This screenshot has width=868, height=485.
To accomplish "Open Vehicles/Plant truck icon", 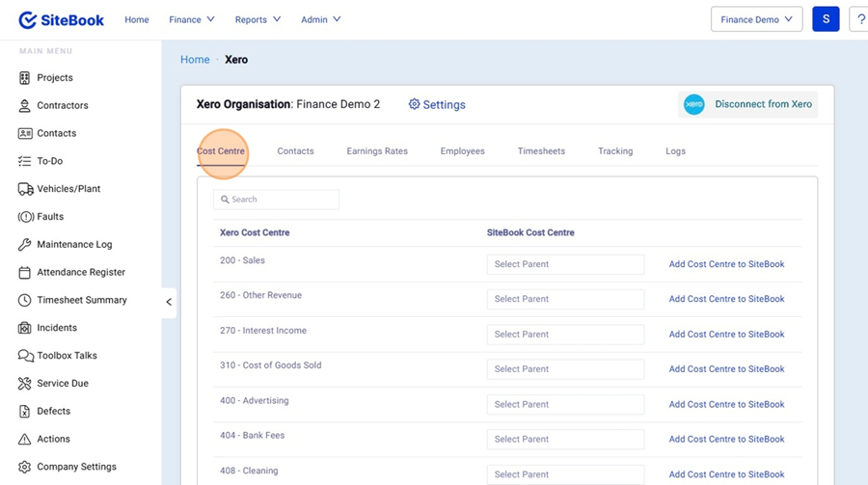I will click(25, 189).
